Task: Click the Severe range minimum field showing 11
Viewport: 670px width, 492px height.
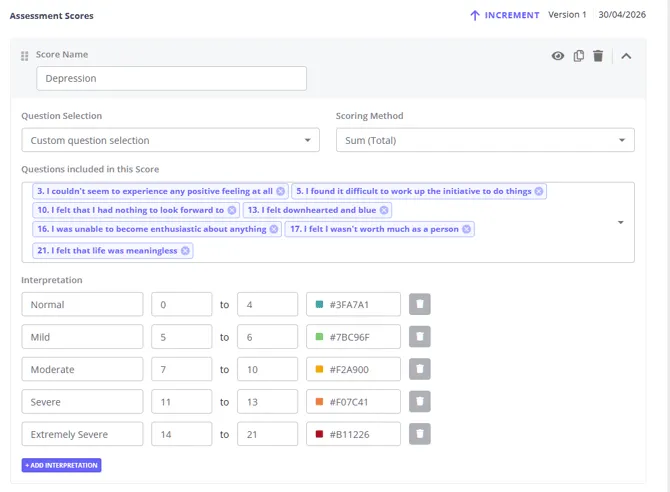Action: pos(182,402)
